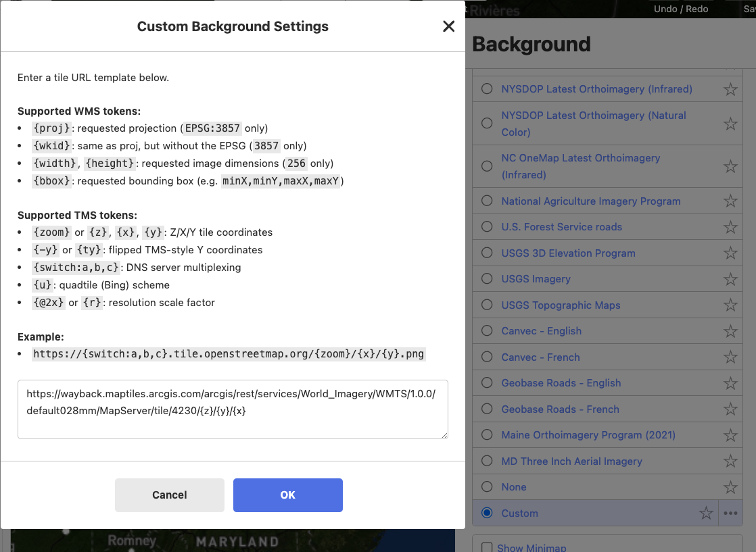
Task: Enable the Show Minimap checkbox
Action: (x=486, y=547)
